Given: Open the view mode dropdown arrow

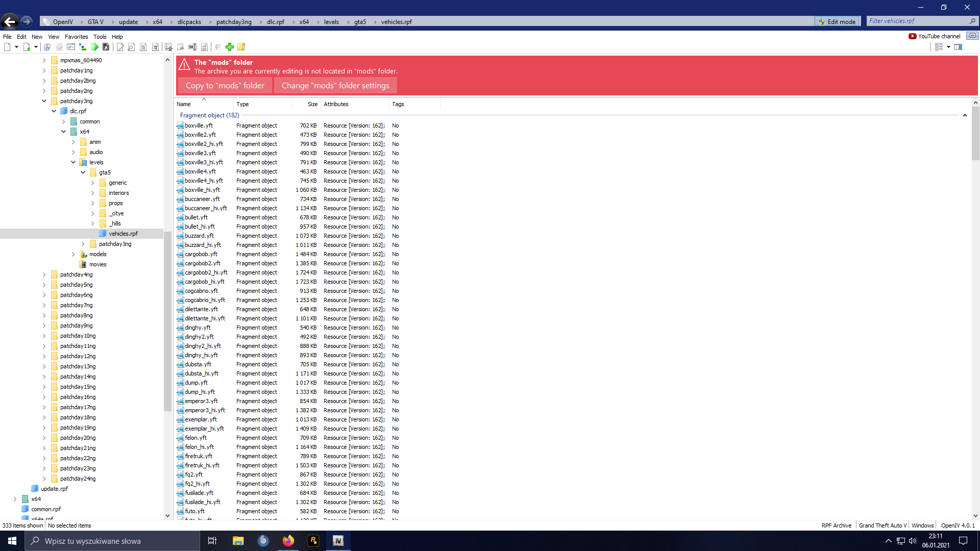Looking at the screenshot, I should point(948,47).
